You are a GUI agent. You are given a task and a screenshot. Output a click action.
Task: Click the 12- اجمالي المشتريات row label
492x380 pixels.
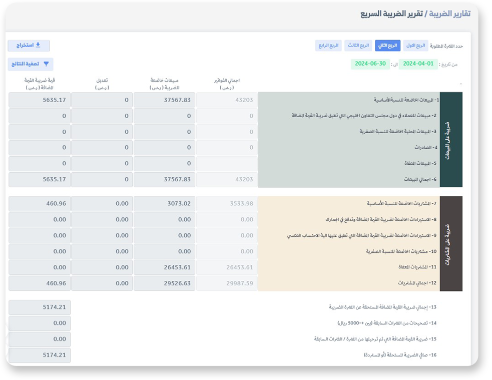pos(417,283)
